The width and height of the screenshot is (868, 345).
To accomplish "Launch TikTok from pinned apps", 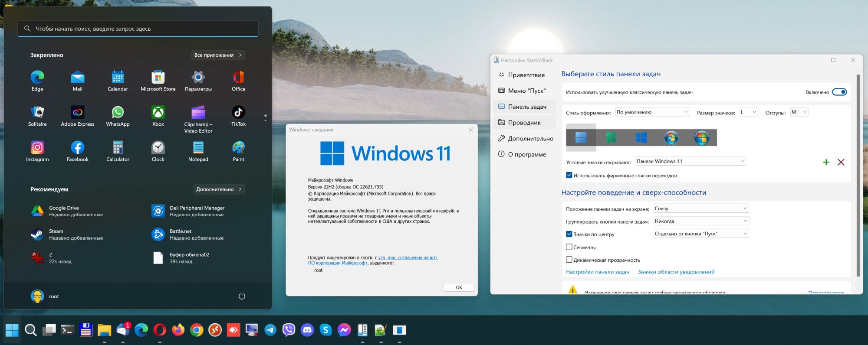I will [238, 116].
